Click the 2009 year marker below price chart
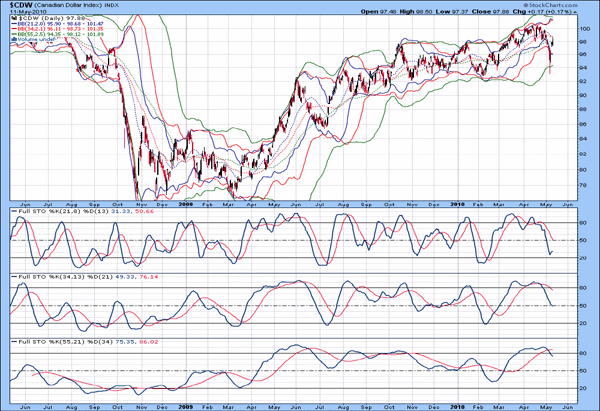The image size is (600, 411). 185,204
